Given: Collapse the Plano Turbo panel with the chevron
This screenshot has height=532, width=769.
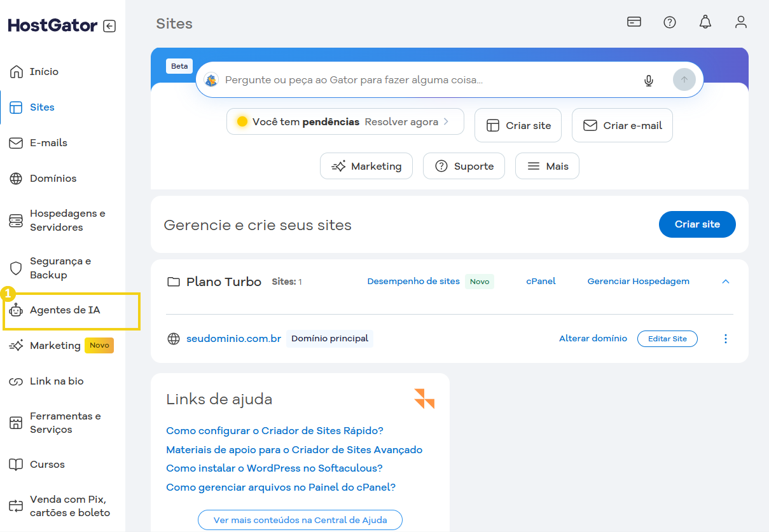Looking at the screenshot, I should tap(726, 281).
